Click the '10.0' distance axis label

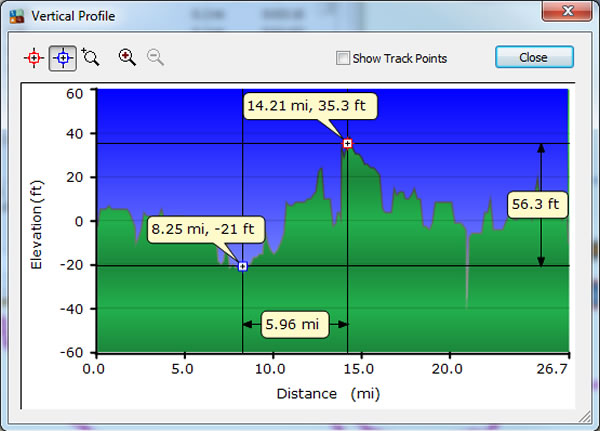(x=270, y=369)
